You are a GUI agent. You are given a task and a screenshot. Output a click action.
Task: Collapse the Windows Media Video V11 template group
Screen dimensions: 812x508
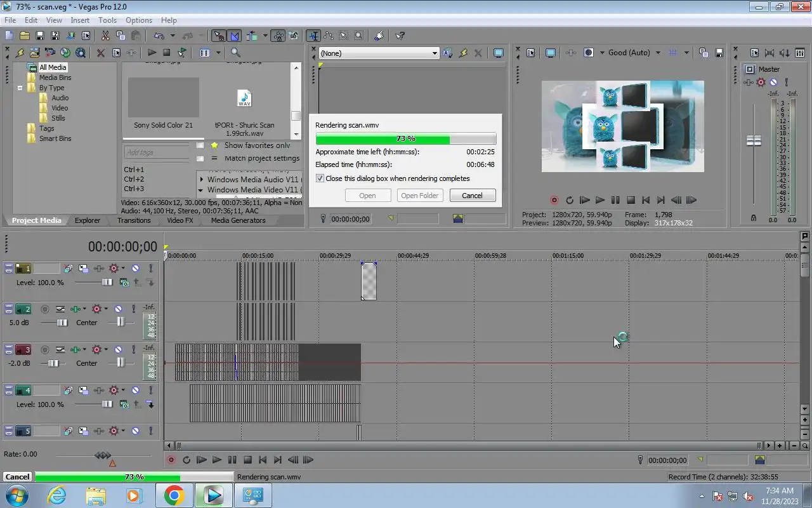click(x=201, y=190)
